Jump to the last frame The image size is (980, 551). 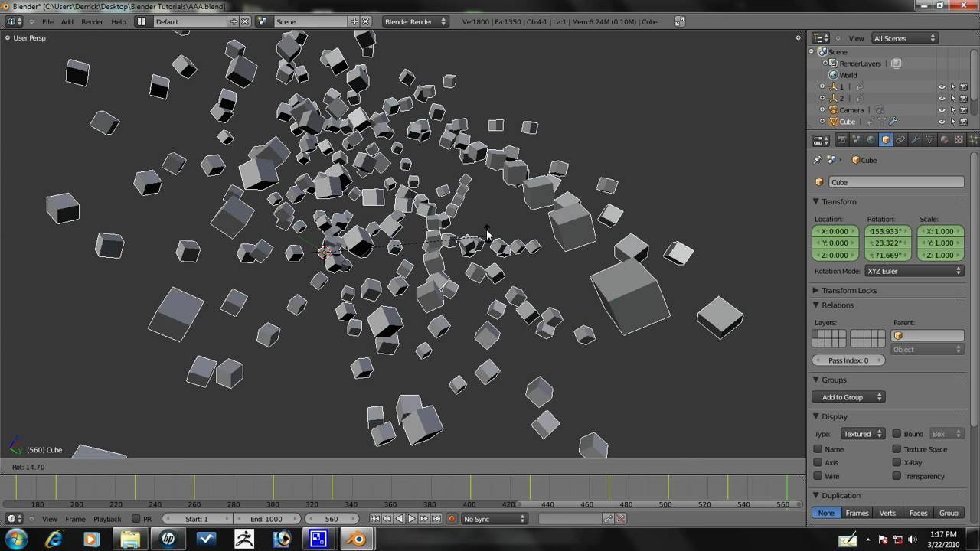[436, 519]
